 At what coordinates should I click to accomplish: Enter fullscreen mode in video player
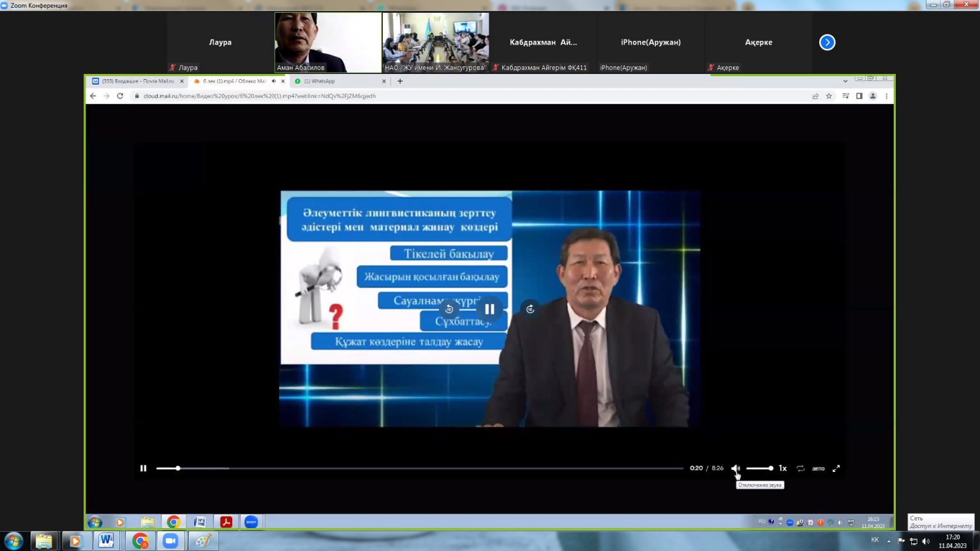tap(836, 468)
